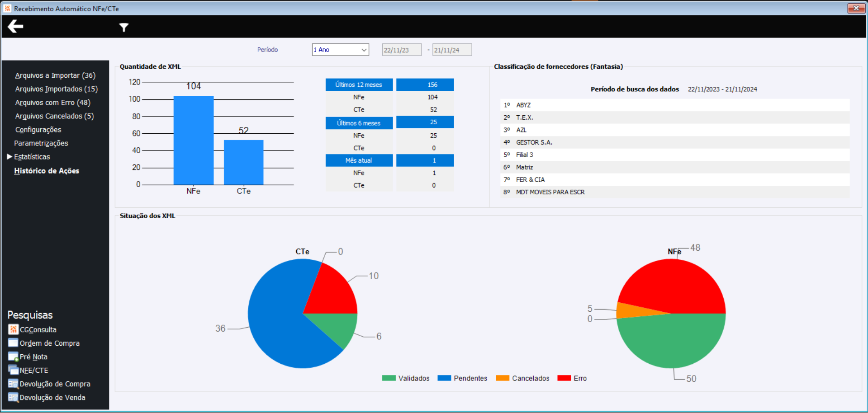Image resolution: width=868 pixels, height=413 pixels.
Task: Click the Ordem de Compra icon
Action: pyautogui.click(x=13, y=343)
